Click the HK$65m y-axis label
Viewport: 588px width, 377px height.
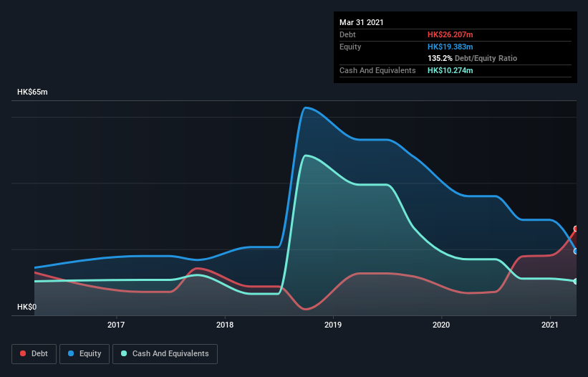pyautogui.click(x=32, y=92)
